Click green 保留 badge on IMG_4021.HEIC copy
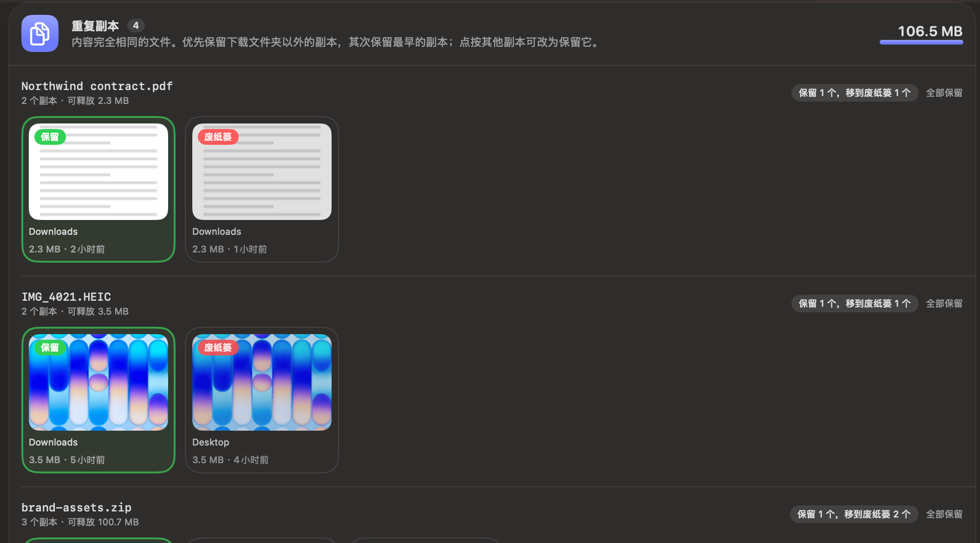This screenshot has width=980, height=543. point(50,348)
